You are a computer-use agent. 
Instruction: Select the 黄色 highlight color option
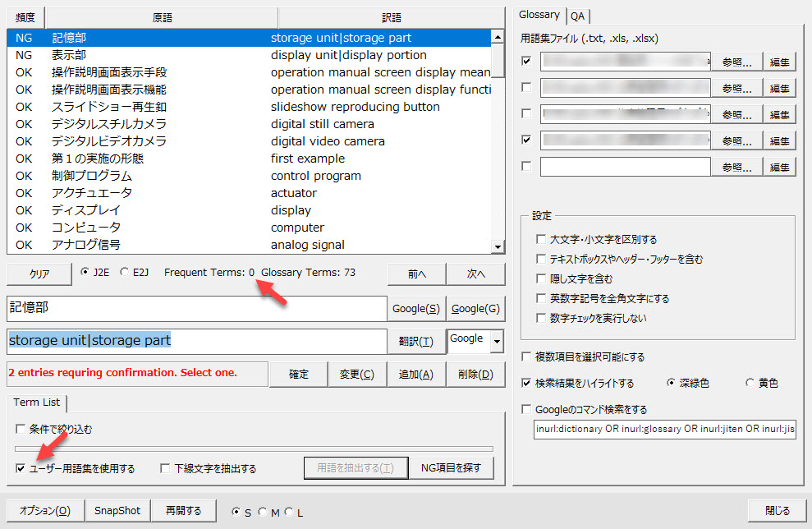pyautogui.click(x=750, y=383)
